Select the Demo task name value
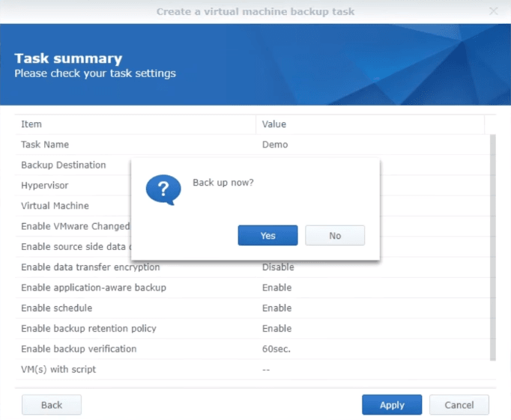This screenshot has width=511, height=420. pos(275,144)
